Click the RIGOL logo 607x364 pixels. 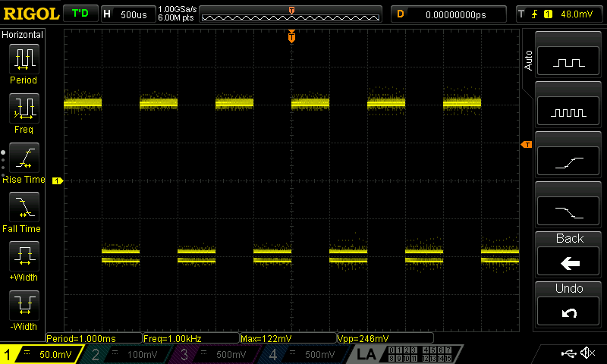[31, 14]
